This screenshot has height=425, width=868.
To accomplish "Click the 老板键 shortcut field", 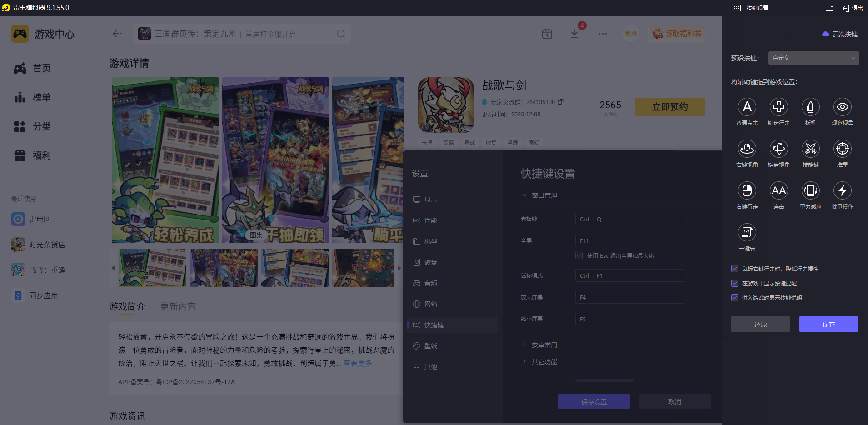I will click(x=629, y=219).
